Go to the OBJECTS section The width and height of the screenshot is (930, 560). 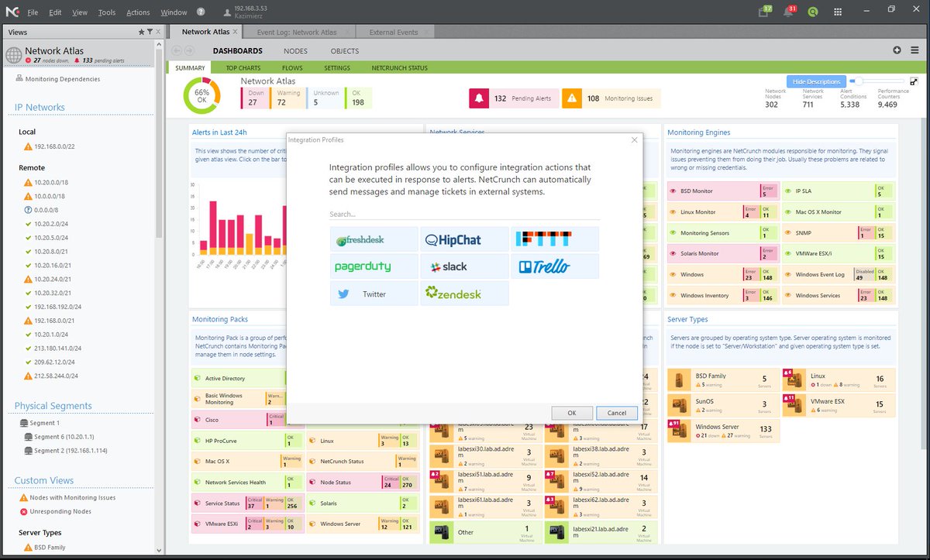(x=345, y=51)
